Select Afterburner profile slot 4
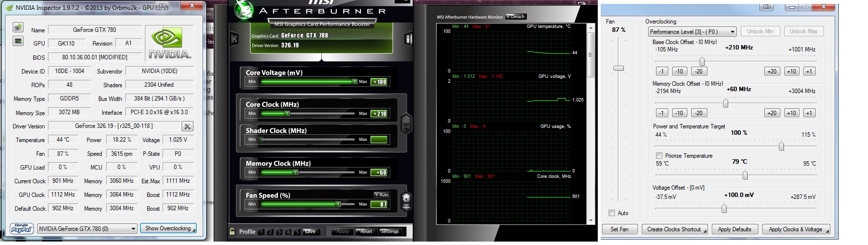This screenshot has height=245, width=868. click(x=288, y=232)
